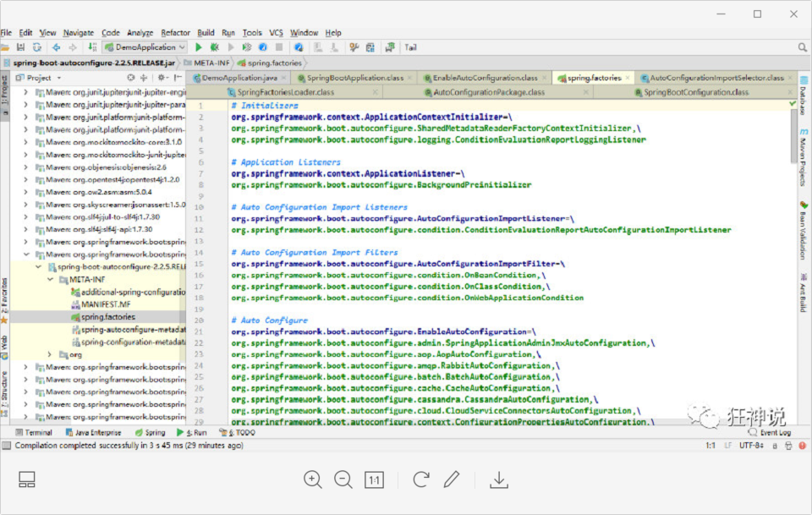Image resolution: width=812 pixels, height=515 pixels.
Task: Open the Refactor menu
Action: [175, 33]
